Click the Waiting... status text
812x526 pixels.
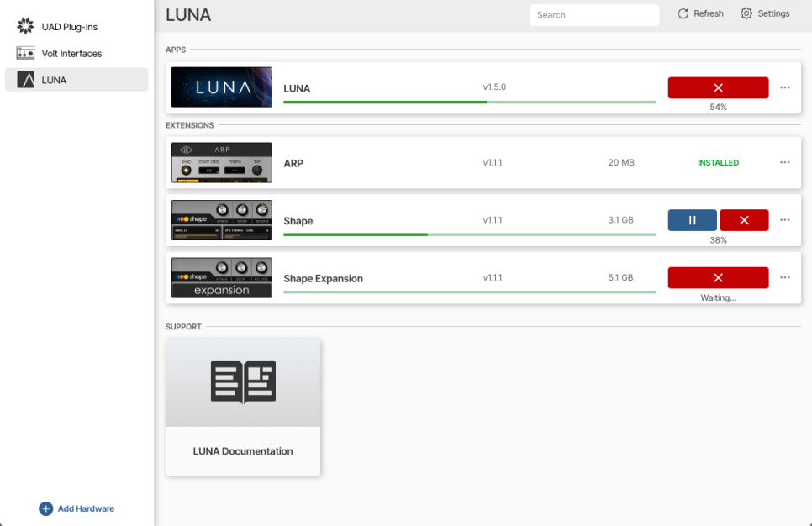pyautogui.click(x=718, y=297)
